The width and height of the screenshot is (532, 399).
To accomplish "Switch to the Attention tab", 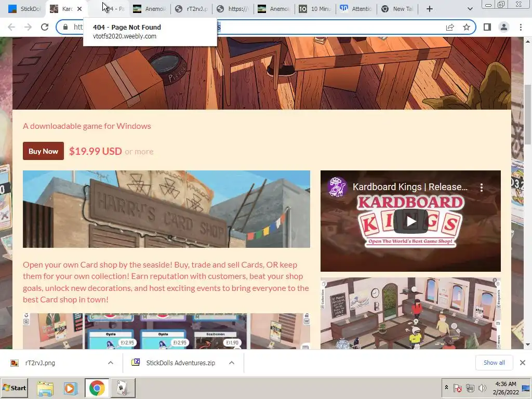I will click(x=356, y=9).
